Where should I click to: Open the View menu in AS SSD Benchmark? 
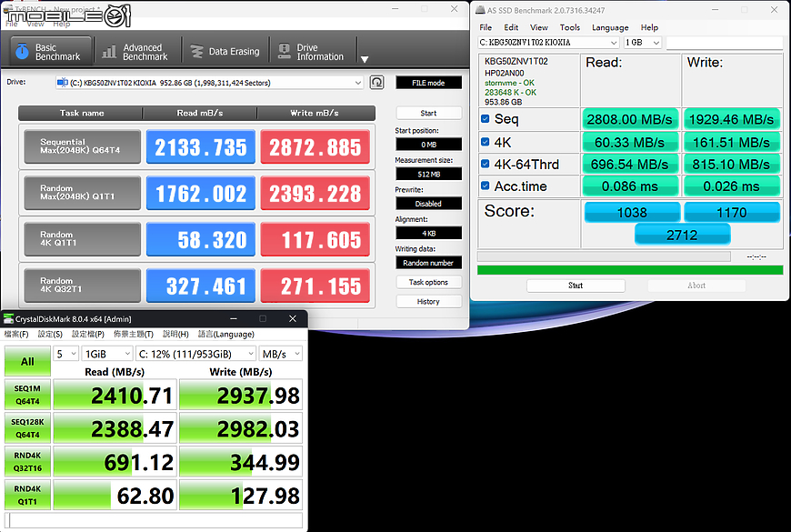click(539, 27)
